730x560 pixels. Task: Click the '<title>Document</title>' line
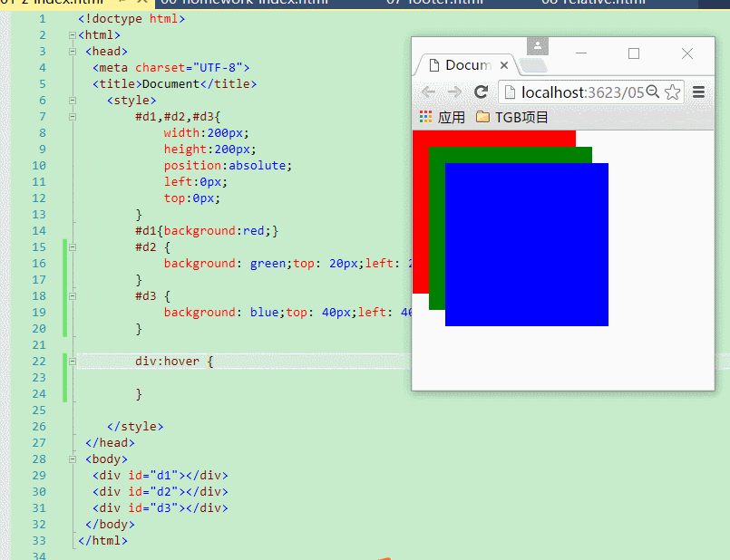pos(175,84)
